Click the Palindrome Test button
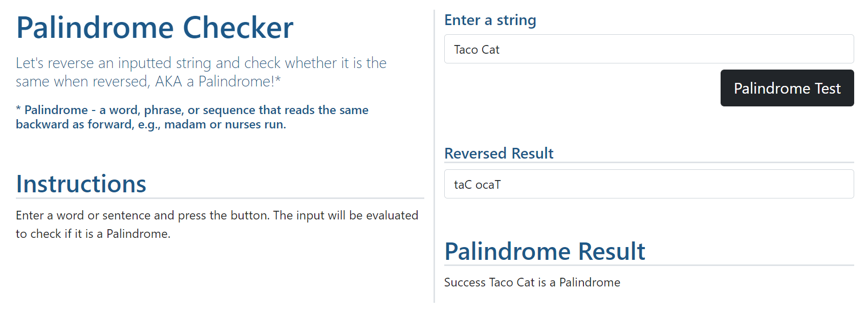868x311 pixels. (x=787, y=88)
